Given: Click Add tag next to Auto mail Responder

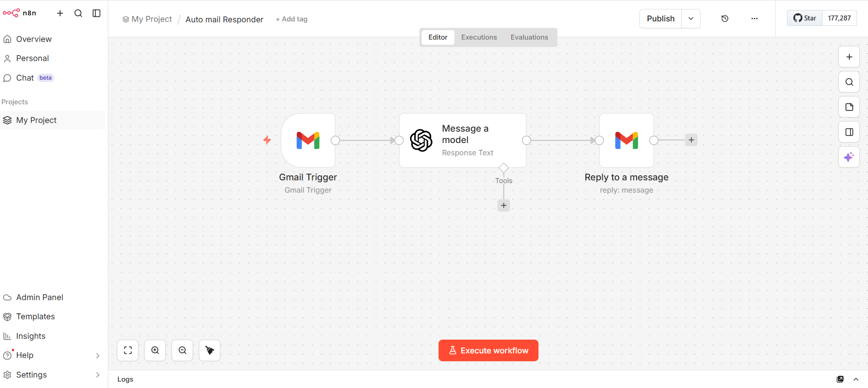Looking at the screenshot, I should (x=291, y=19).
